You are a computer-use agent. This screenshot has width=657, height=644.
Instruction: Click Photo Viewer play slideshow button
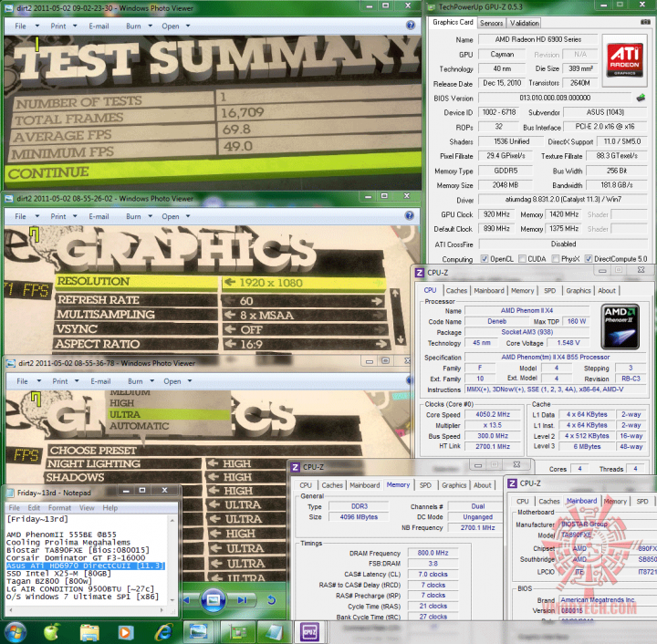click(214, 600)
